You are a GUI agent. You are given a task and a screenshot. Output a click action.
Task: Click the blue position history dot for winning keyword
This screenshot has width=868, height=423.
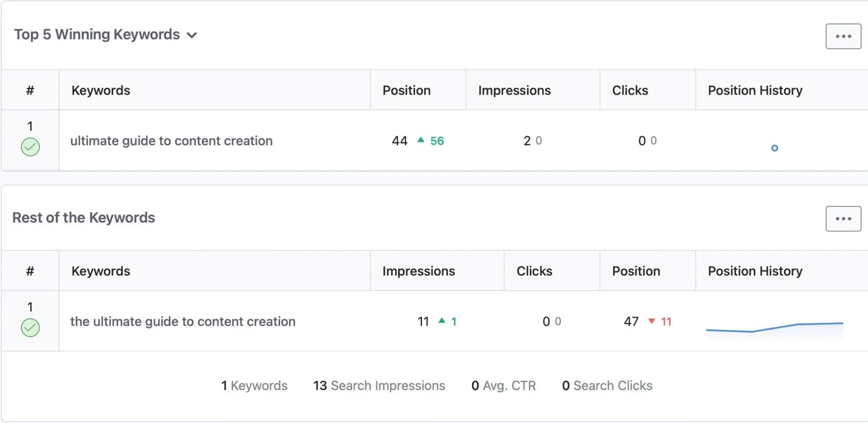[775, 148]
